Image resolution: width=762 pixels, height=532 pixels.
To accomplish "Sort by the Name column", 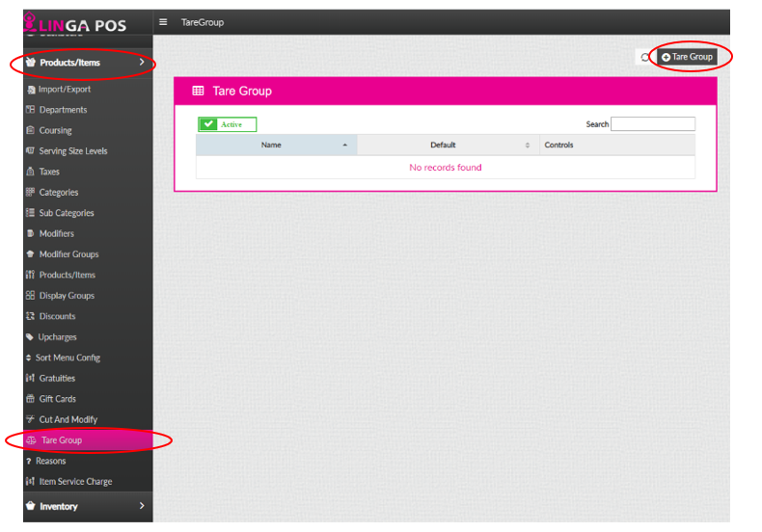I will 277,145.
